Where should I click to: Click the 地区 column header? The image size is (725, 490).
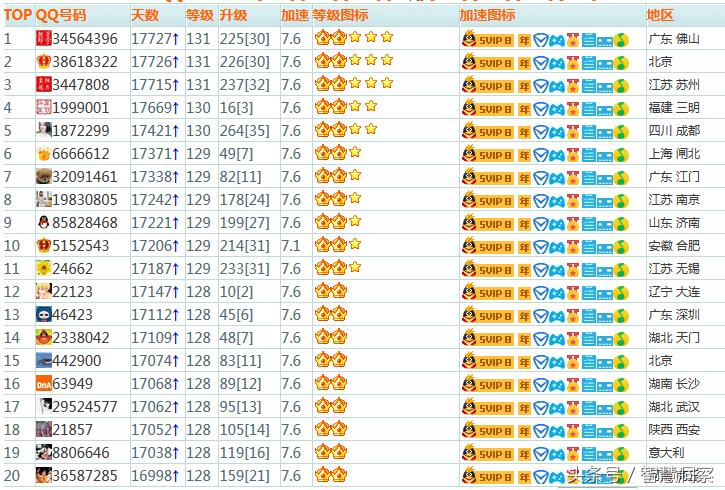[660, 15]
